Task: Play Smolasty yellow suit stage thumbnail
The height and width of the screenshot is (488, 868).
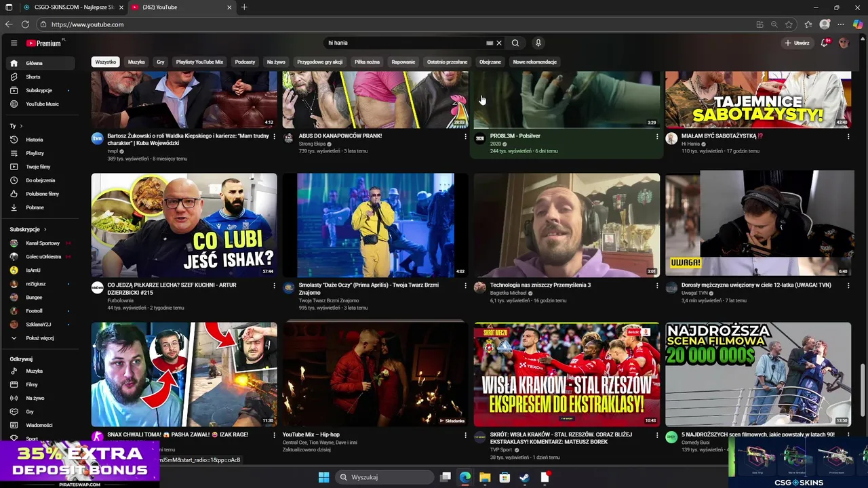Action: coord(376,225)
